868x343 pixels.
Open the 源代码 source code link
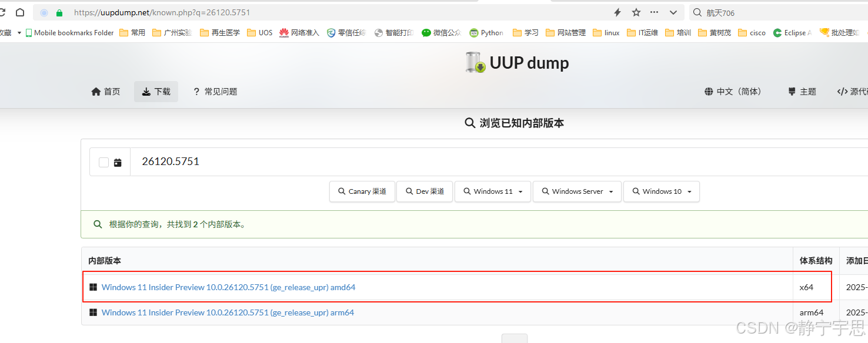(x=852, y=92)
